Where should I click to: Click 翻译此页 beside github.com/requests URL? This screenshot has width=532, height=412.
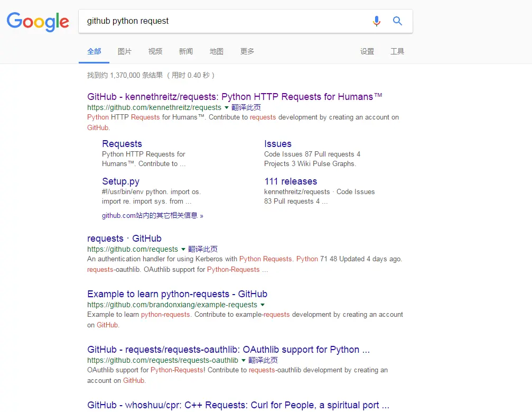202,249
